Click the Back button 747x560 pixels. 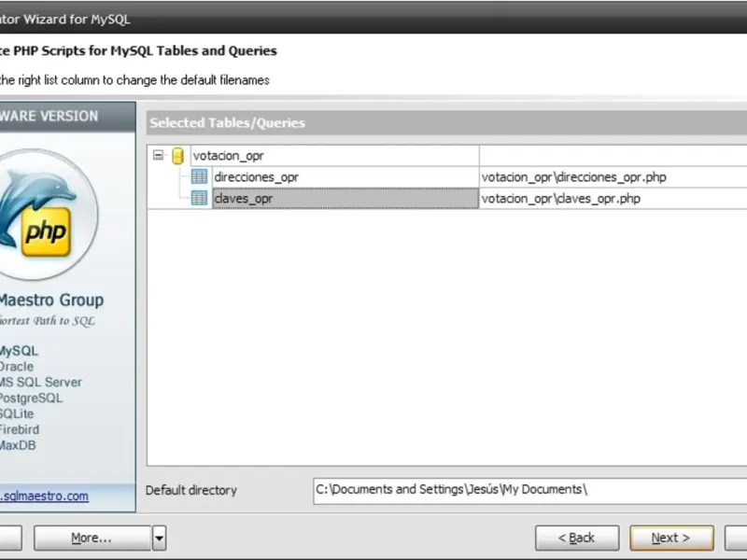tap(577, 539)
